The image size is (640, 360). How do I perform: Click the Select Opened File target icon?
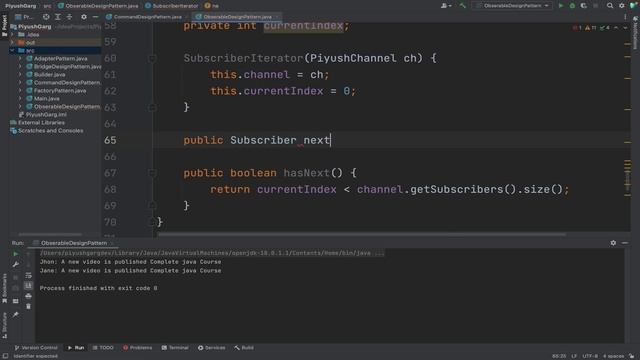pos(46,17)
